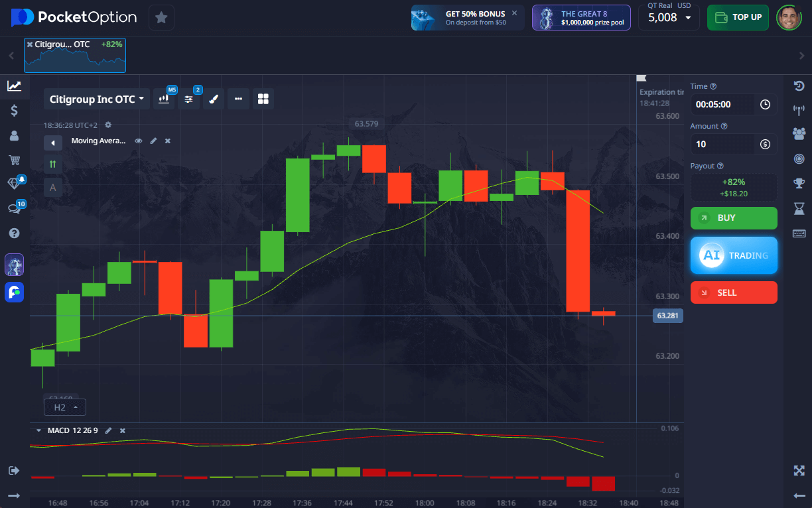Screen dimensions: 812x508
Task: Open the chart type candlestick icon
Action: click(164, 99)
